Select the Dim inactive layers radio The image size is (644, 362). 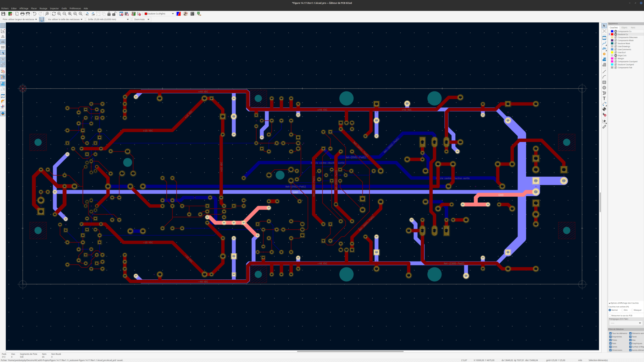coord(622,310)
